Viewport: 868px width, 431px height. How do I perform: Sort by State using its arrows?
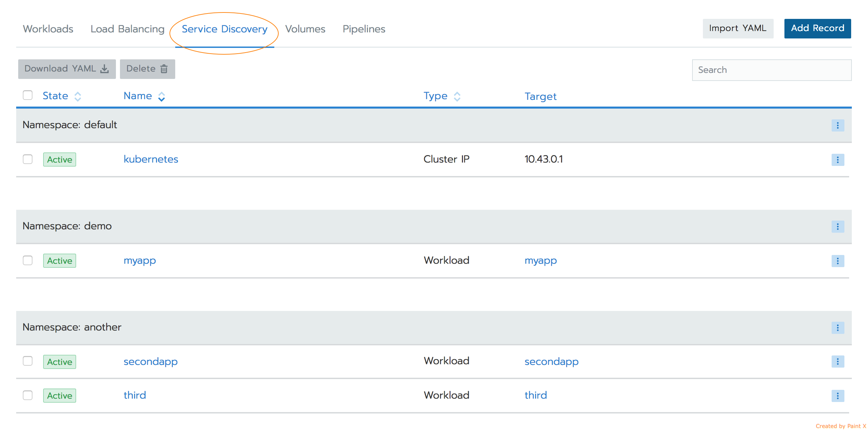click(x=78, y=96)
